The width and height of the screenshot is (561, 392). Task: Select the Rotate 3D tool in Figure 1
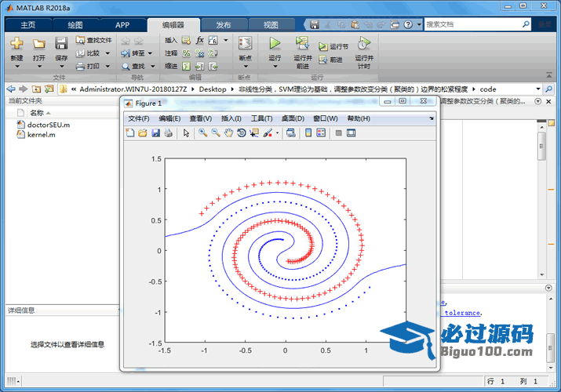coord(242,133)
